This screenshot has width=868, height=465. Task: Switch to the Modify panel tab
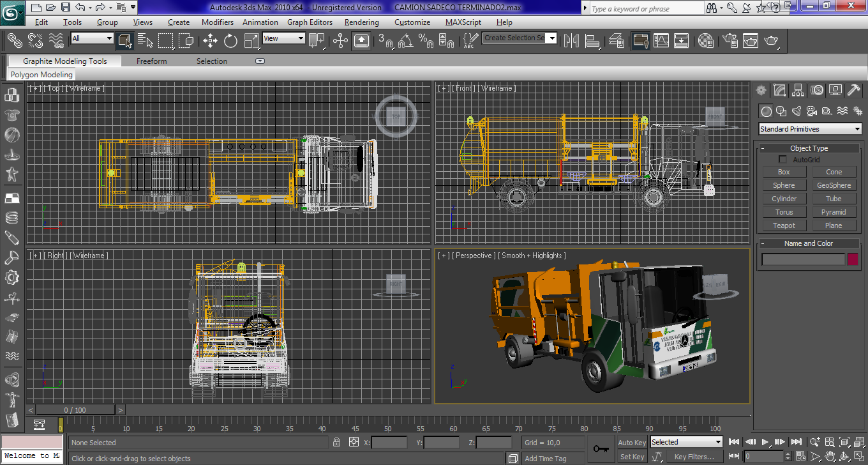(779, 90)
